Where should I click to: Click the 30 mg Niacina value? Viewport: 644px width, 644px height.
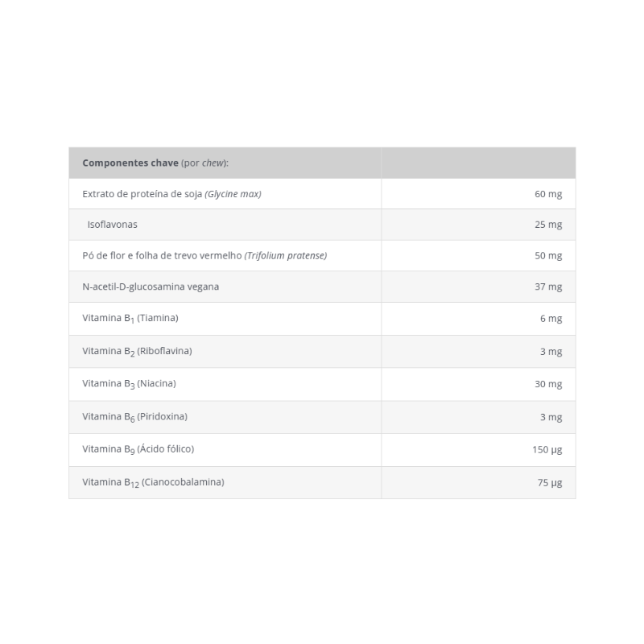[548, 384]
